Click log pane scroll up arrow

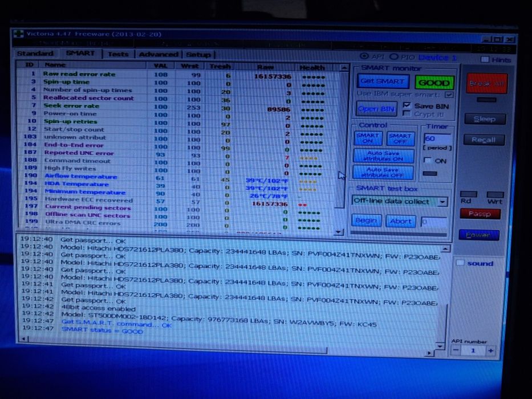[445, 249]
